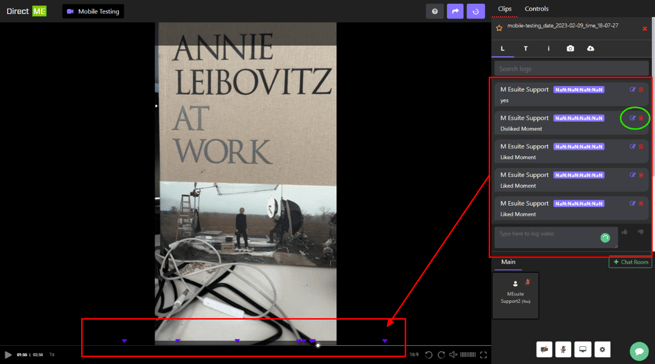Select the Main room tab

(x=508, y=262)
